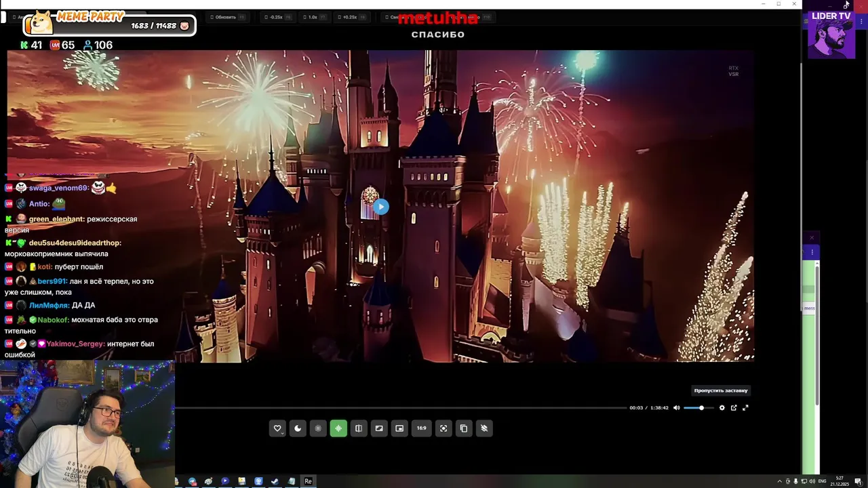Viewport: 868px width, 488px height.
Task: Open Steam from the taskbar
Action: pos(275,481)
